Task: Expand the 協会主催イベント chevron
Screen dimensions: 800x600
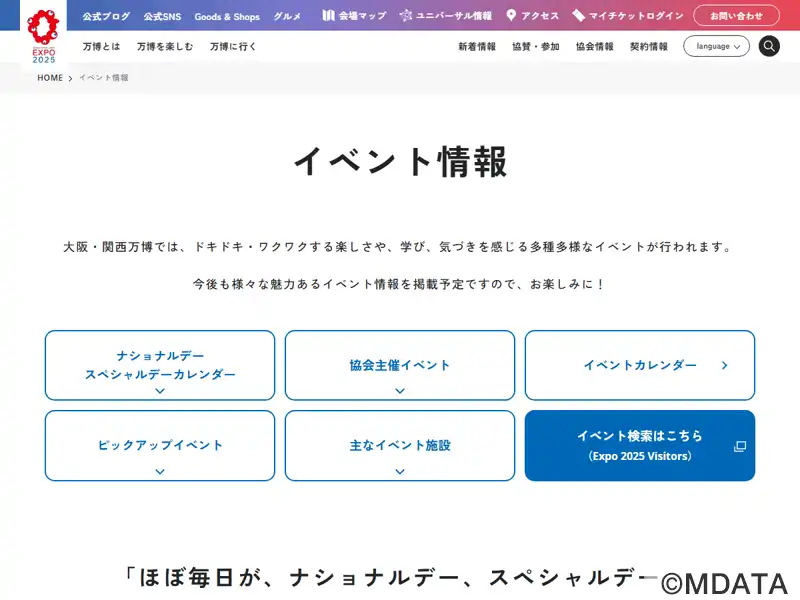Action: coord(400,391)
